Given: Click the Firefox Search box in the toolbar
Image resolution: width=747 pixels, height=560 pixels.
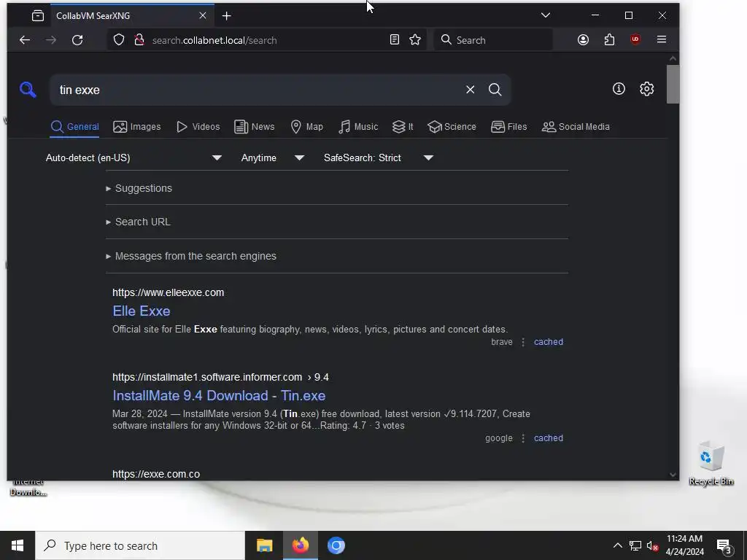Looking at the screenshot, I should click(493, 40).
